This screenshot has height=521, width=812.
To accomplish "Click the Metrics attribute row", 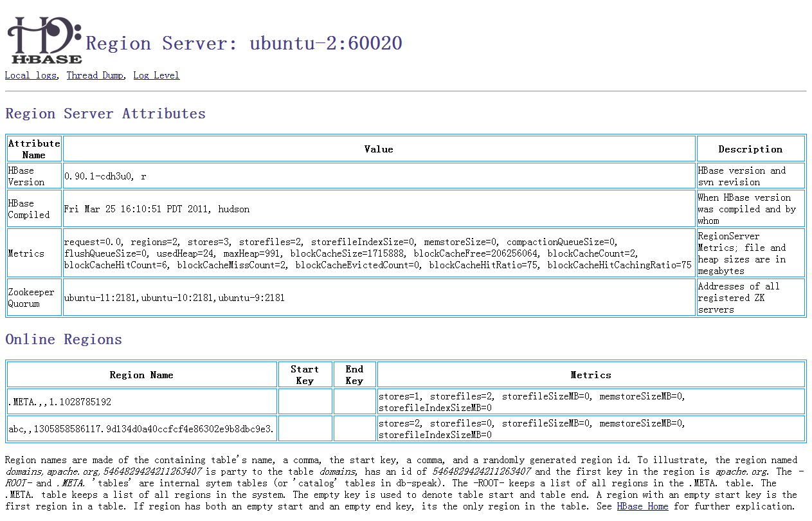I will tap(33, 252).
